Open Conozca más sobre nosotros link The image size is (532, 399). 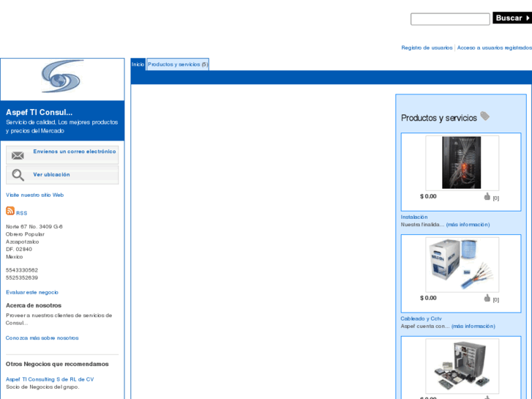(42, 338)
